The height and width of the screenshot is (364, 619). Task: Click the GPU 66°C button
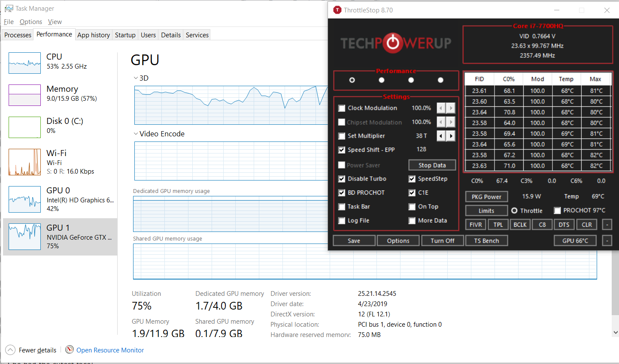[575, 241]
